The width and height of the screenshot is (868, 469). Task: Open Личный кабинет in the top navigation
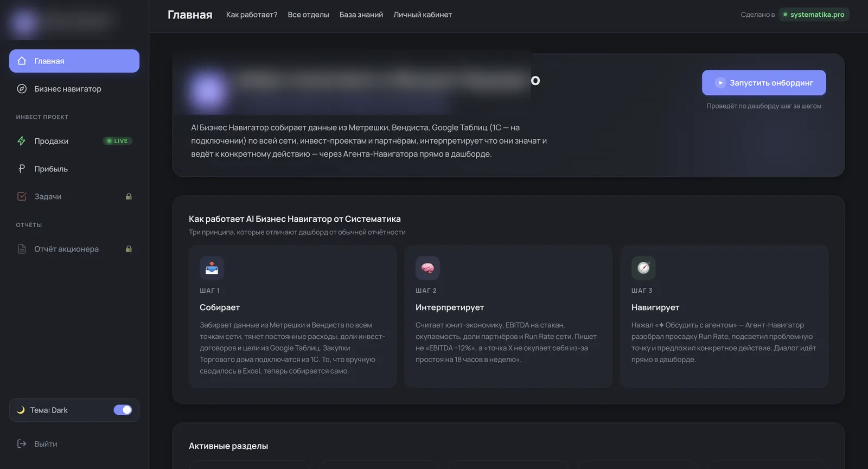(x=423, y=15)
